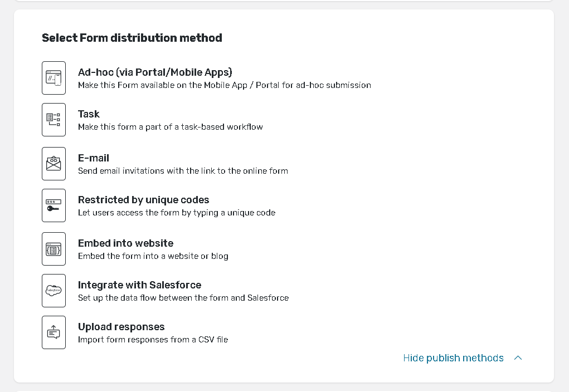Choose Integrate with Salesforce title
This screenshot has width=569, height=392.
pyautogui.click(x=139, y=285)
